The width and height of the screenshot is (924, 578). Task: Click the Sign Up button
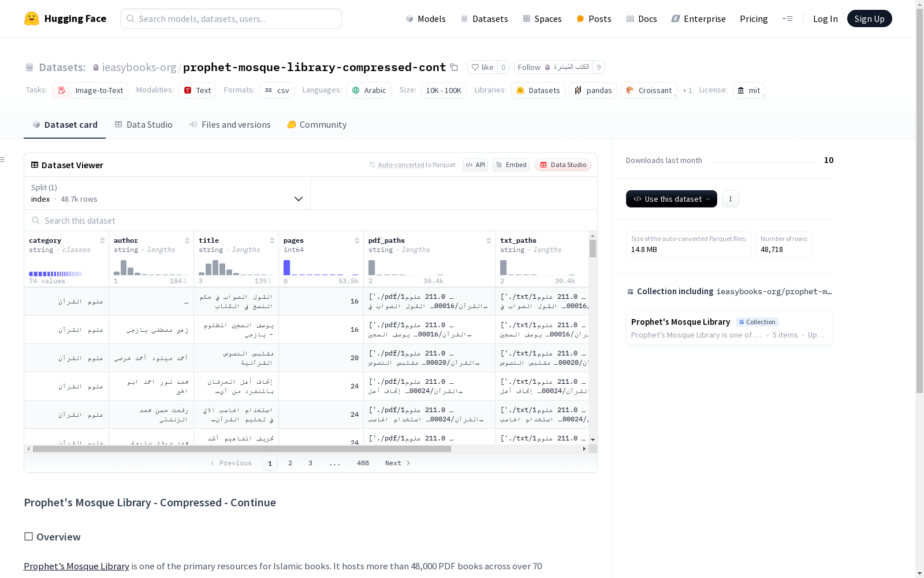click(x=870, y=18)
